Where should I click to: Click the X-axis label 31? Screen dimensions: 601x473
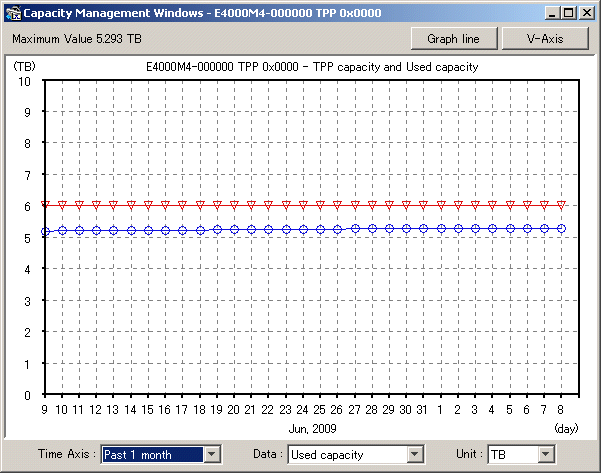tap(422, 410)
